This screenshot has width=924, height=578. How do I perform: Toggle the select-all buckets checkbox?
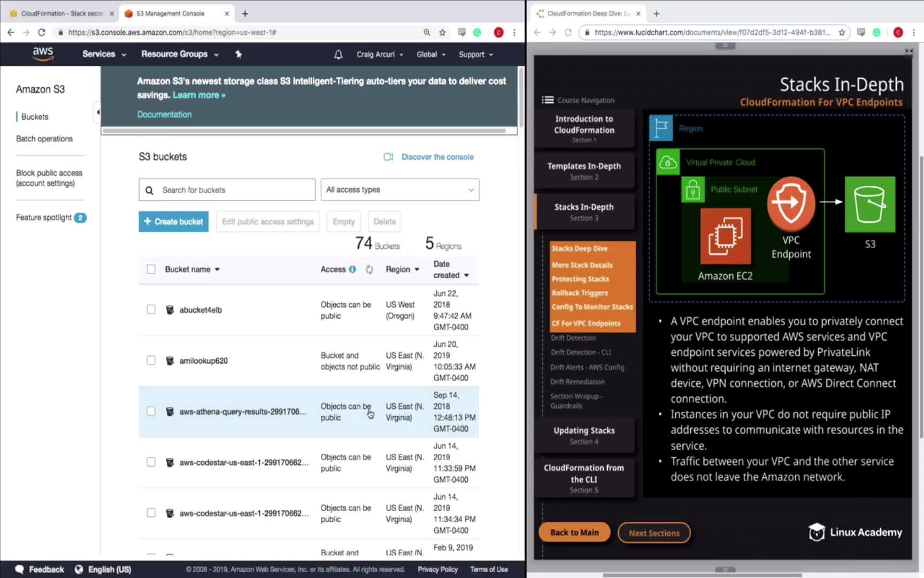(x=151, y=269)
